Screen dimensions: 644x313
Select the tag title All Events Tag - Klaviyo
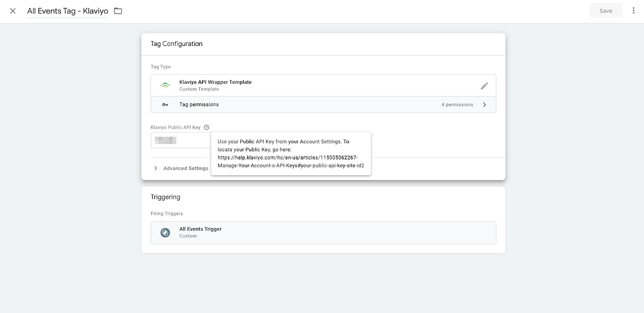click(67, 11)
